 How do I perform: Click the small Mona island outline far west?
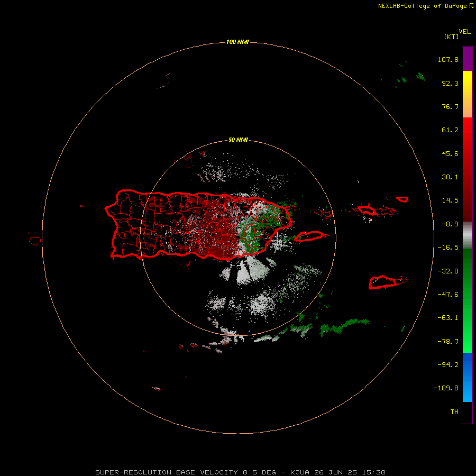[x=35, y=241]
